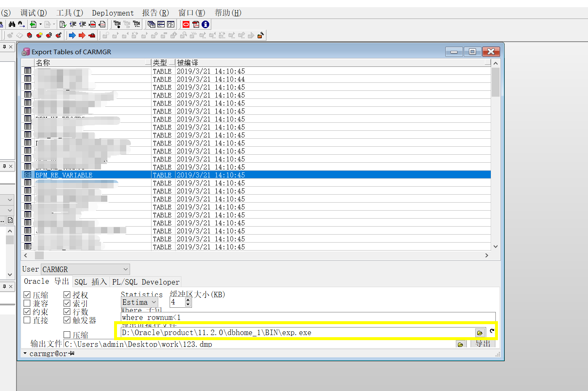Click the Unindent selection toolbar icon
The width and height of the screenshot is (588, 391).
point(82,24)
